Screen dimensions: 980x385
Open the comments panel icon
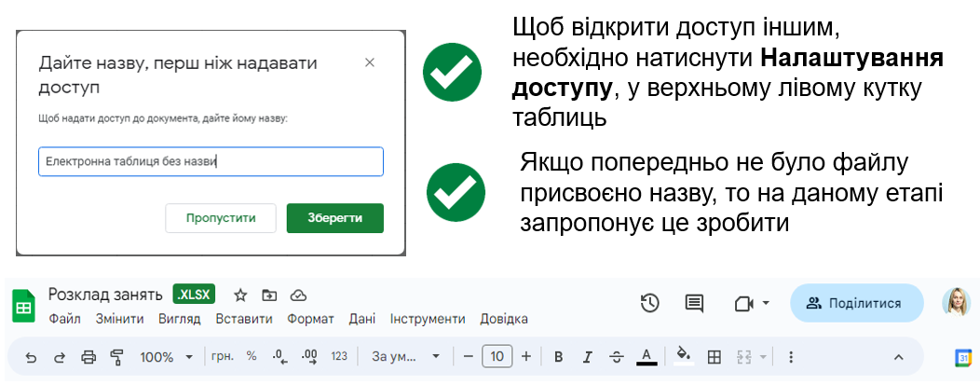694,303
